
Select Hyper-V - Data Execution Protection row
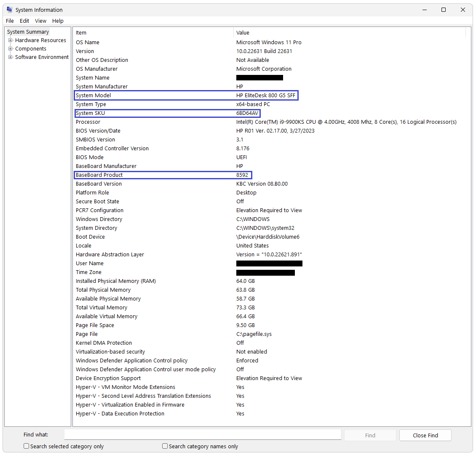tap(269, 413)
